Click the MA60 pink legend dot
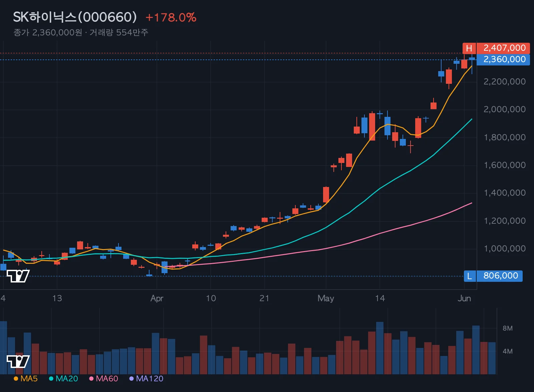Screen dimensions: 534x392 [x=91, y=379]
